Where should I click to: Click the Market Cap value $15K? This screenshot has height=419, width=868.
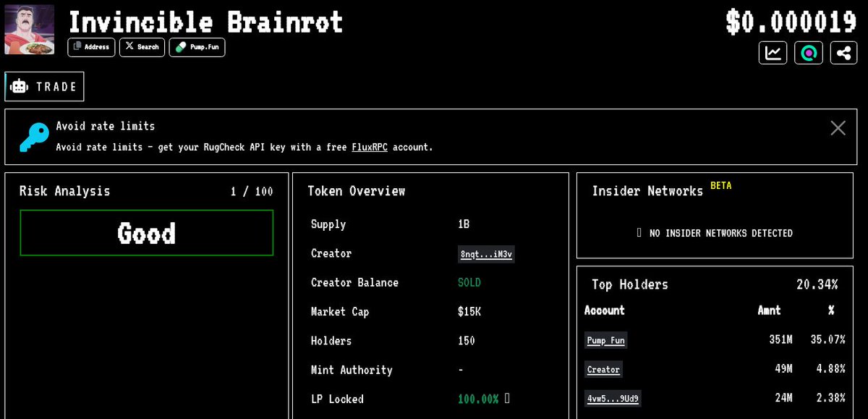pos(469,312)
